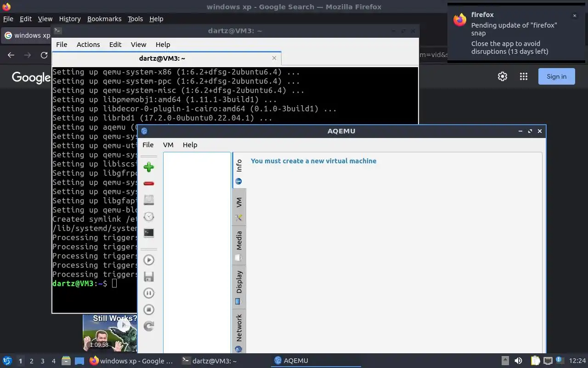This screenshot has width=588, height=368.
Task: Open AQEMU VM menu
Action: click(168, 144)
